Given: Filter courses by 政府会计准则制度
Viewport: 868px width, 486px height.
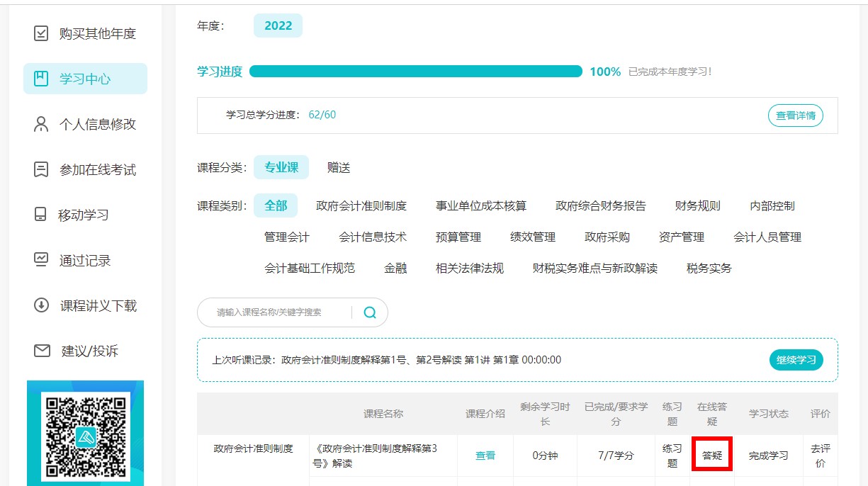Looking at the screenshot, I should (x=361, y=206).
